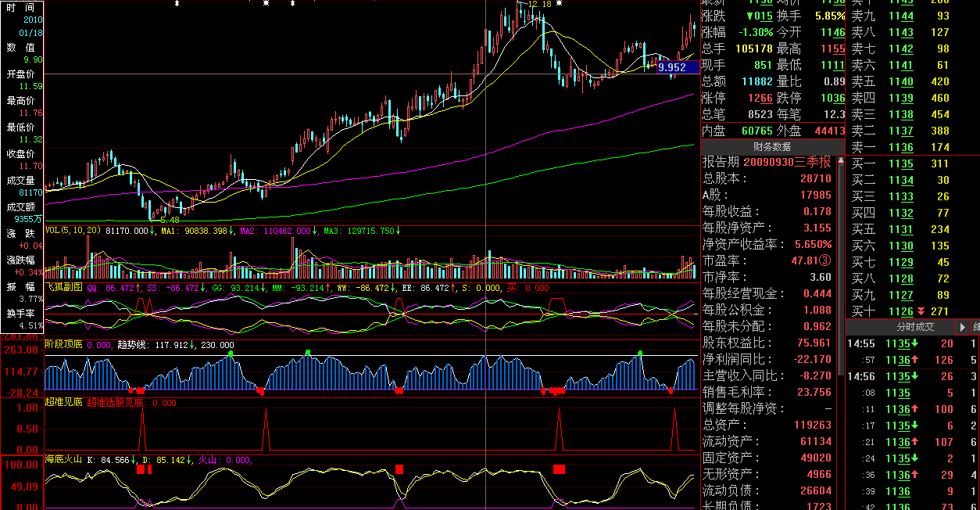The width and height of the screenshot is (980, 510).
Task: Click the 卖五 price 1140
Action: [x=900, y=81]
